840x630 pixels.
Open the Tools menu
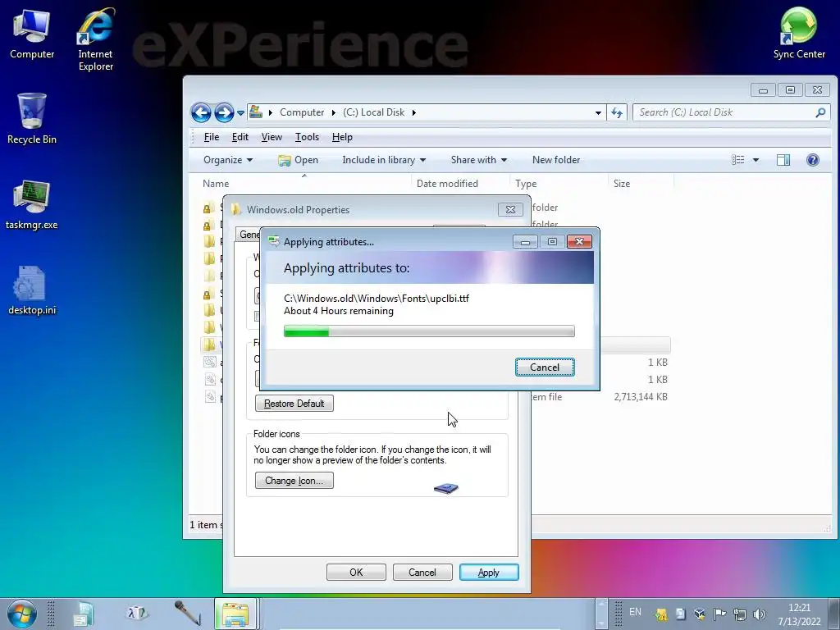click(307, 137)
